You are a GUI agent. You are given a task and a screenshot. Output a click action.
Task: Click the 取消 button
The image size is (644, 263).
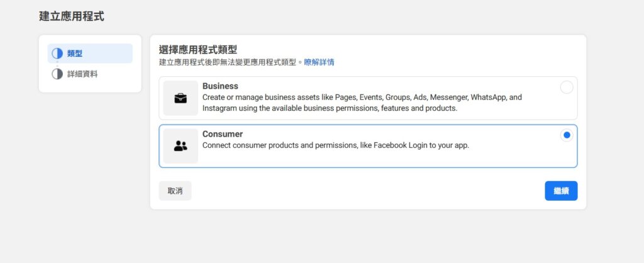(x=175, y=191)
